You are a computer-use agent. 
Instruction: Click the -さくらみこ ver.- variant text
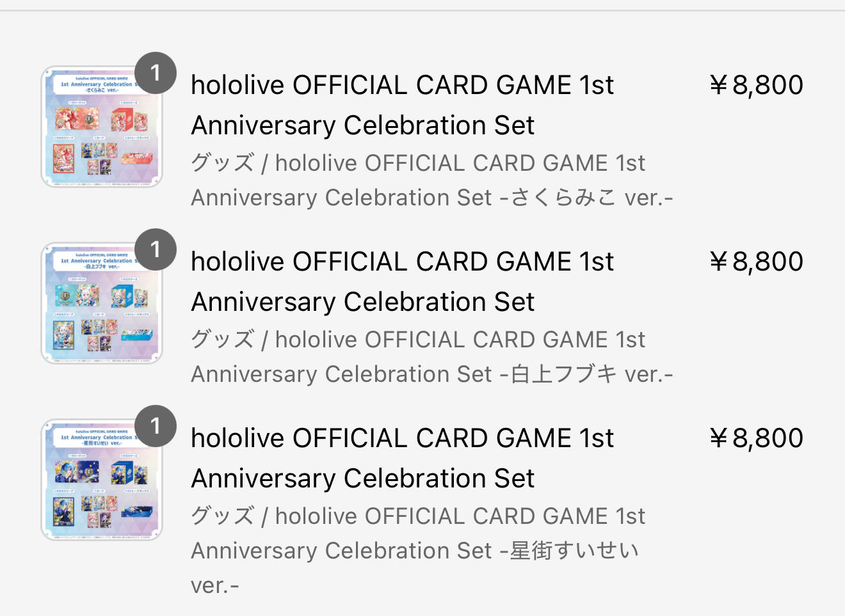[x=586, y=198]
